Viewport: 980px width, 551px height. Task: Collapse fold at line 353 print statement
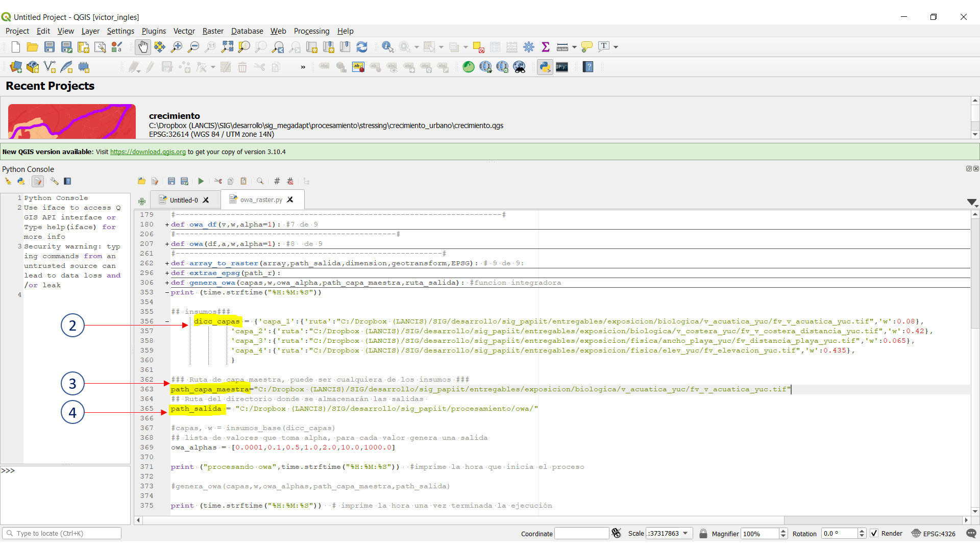click(167, 292)
